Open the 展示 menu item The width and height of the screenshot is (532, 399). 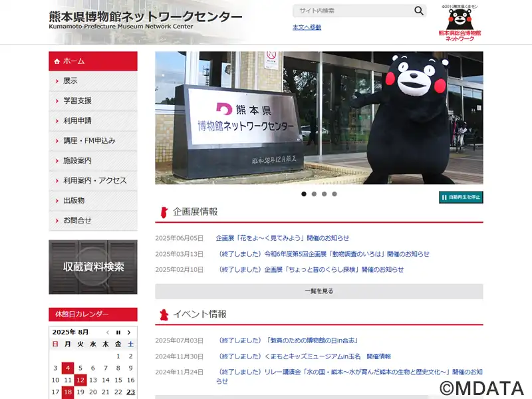point(93,81)
